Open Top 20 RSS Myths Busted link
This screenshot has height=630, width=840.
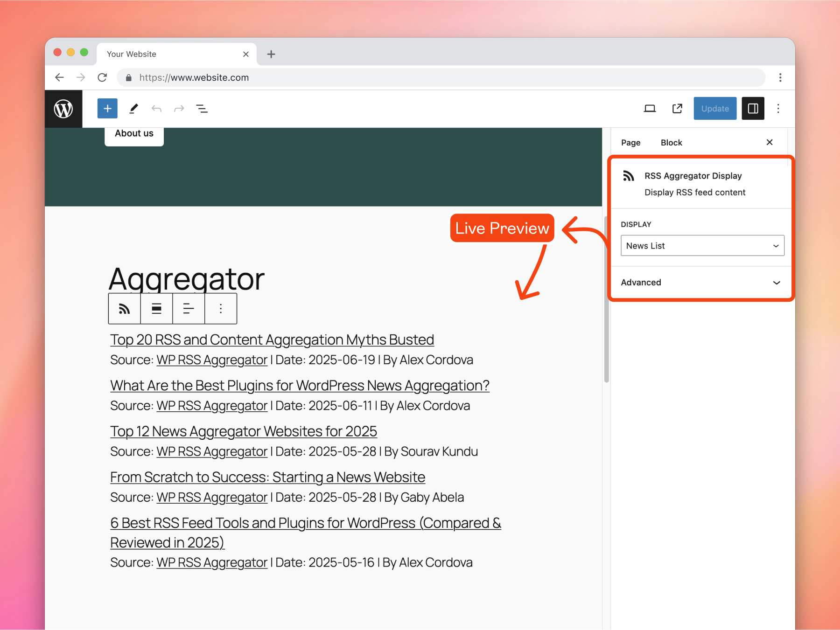click(272, 340)
